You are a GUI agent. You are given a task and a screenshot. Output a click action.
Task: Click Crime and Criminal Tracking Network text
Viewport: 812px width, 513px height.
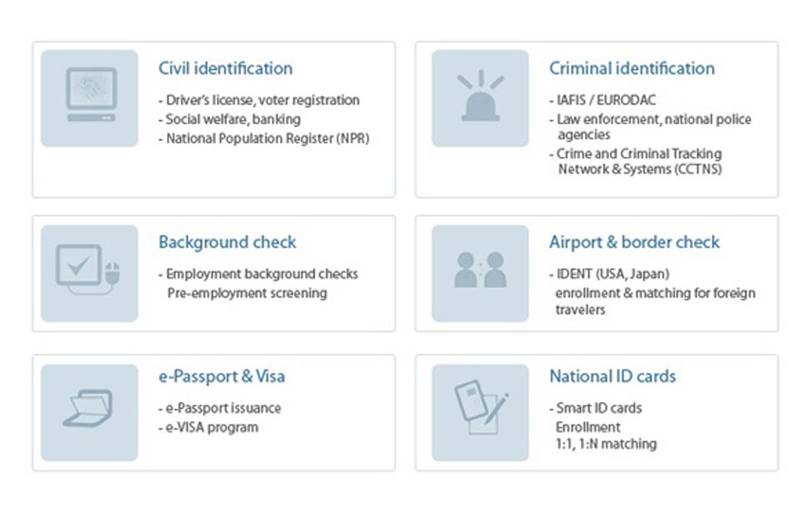[x=636, y=162]
